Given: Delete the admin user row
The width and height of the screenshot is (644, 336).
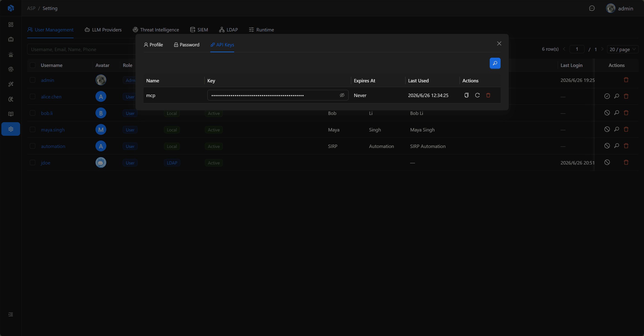Looking at the screenshot, I should click(x=626, y=80).
